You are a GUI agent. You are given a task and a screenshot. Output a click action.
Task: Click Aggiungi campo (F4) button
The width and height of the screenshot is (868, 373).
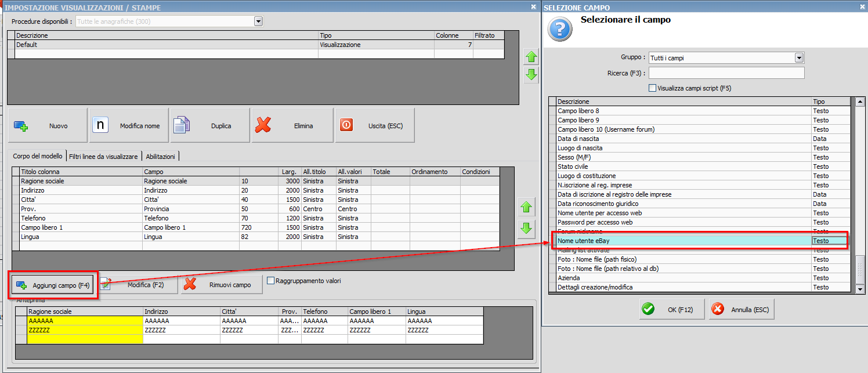(53, 285)
